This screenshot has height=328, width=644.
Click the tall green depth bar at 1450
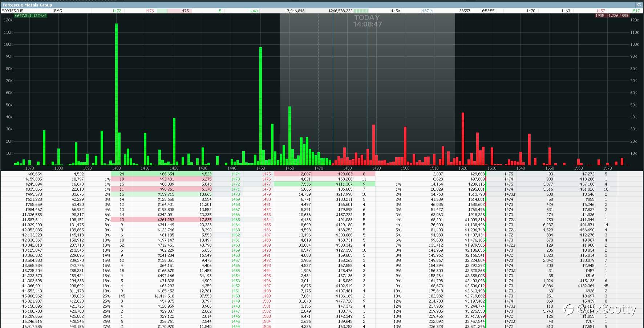(261, 106)
